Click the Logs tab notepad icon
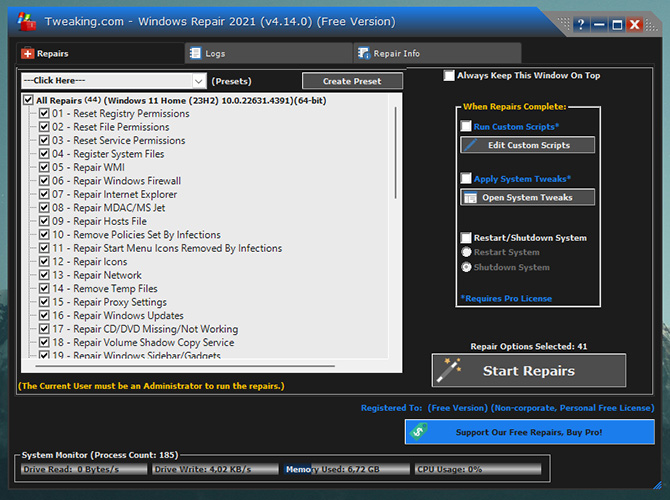This screenshot has width=670, height=500. pyautogui.click(x=195, y=53)
